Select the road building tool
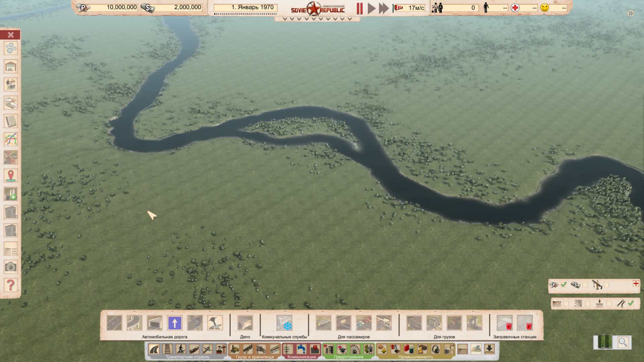 tap(114, 323)
